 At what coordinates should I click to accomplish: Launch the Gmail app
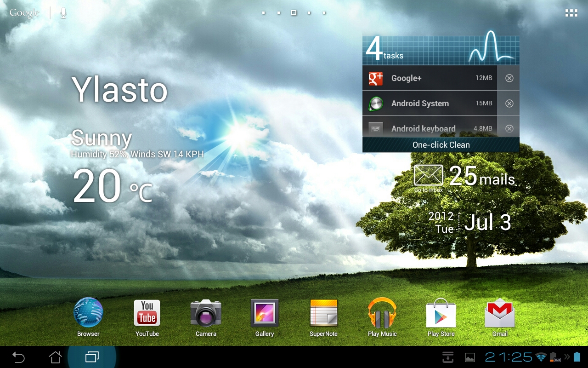(500, 317)
